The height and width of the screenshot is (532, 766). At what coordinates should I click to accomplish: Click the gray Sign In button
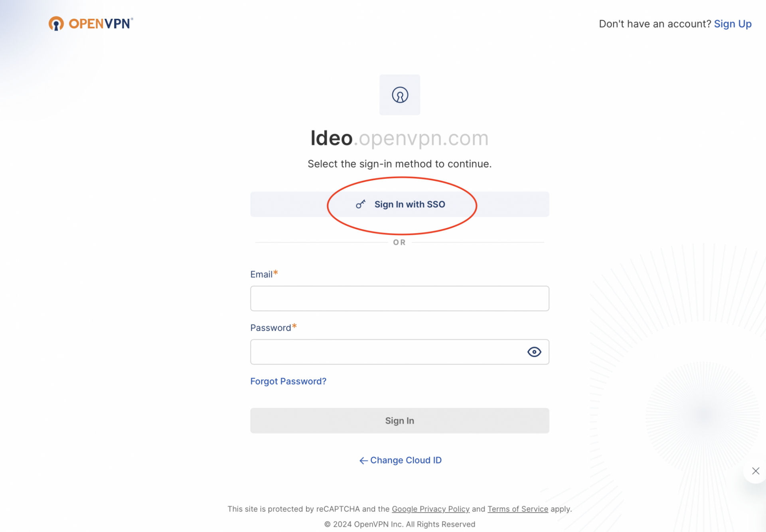click(400, 421)
